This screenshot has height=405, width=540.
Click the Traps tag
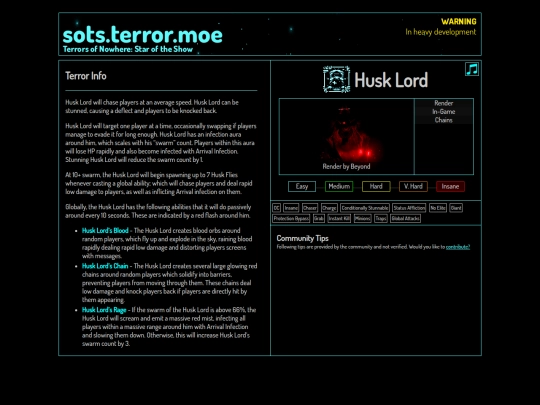click(x=381, y=218)
